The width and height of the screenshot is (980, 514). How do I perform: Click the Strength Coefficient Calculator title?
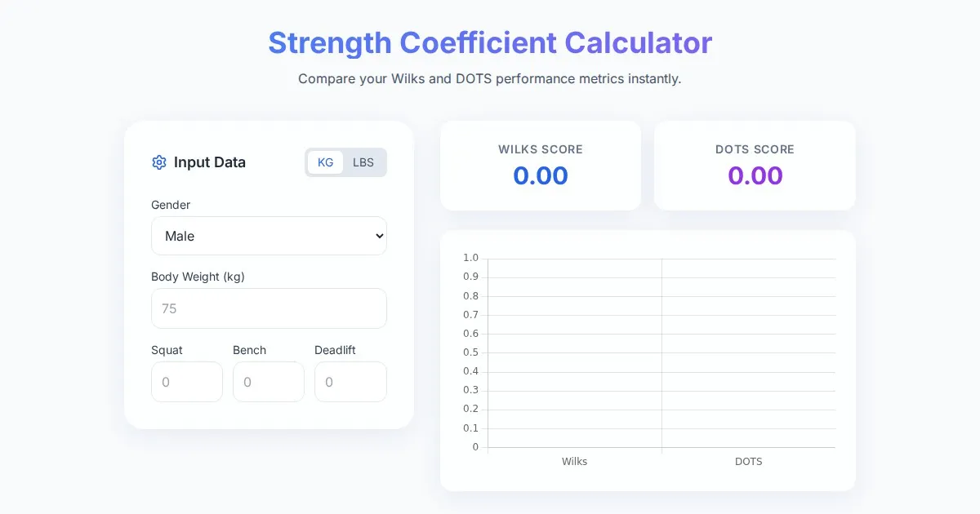[x=490, y=42]
